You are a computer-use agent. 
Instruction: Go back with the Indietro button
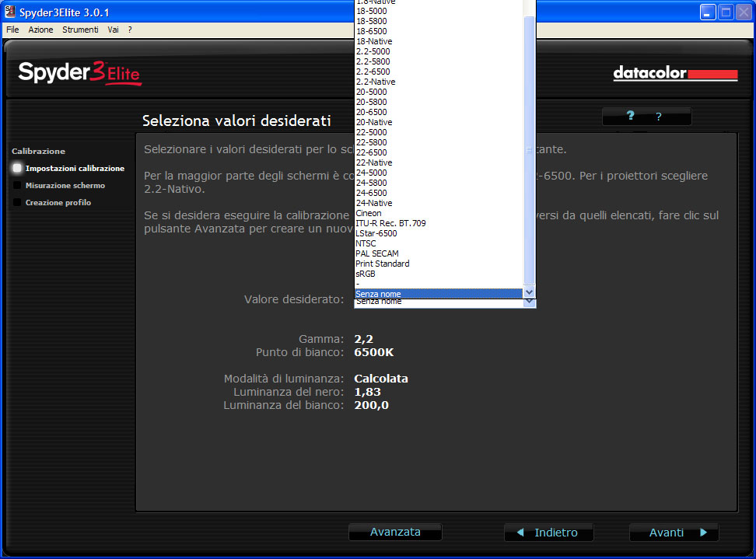[x=548, y=533]
